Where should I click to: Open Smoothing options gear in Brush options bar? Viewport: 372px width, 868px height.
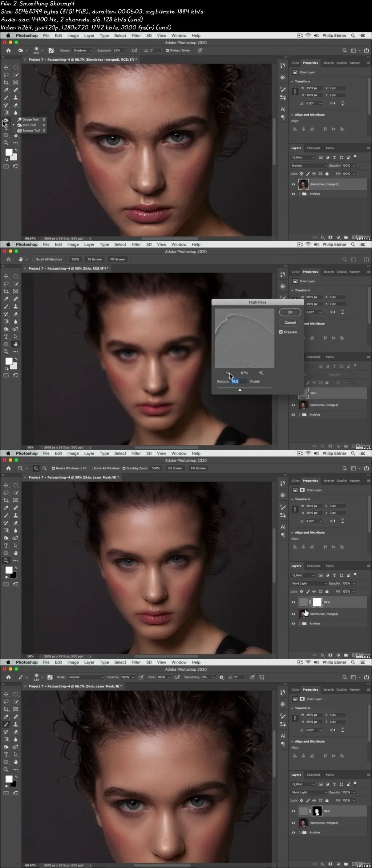(221, 677)
